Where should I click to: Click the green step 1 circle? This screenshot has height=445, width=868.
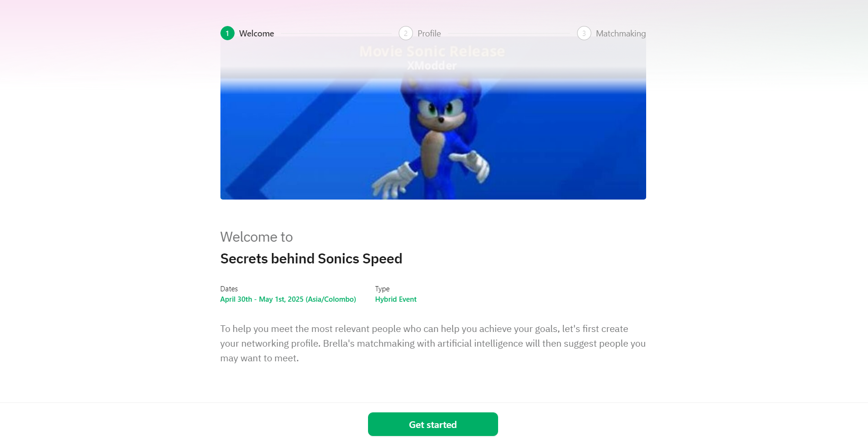[228, 33]
